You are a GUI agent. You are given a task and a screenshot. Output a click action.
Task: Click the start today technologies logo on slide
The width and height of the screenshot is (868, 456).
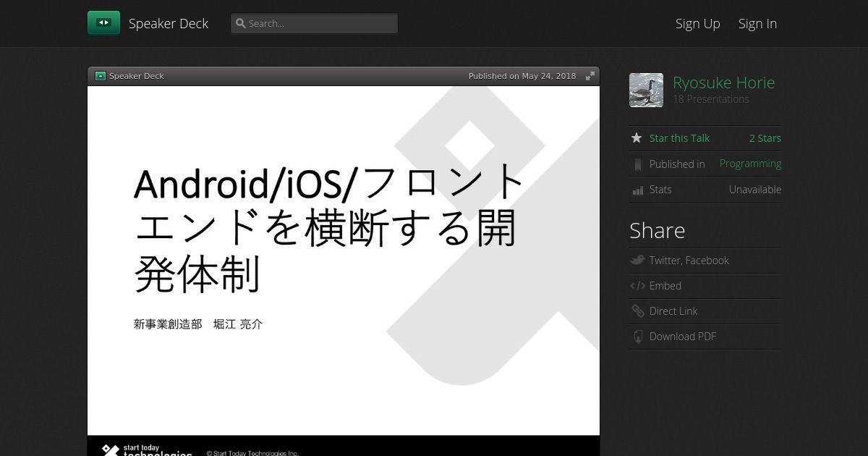[147, 450]
